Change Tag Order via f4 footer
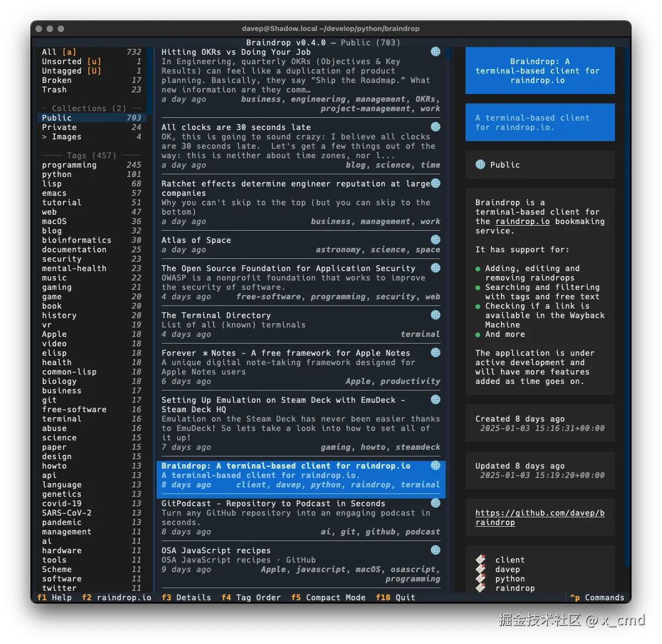The image size is (662, 644). tap(251, 597)
